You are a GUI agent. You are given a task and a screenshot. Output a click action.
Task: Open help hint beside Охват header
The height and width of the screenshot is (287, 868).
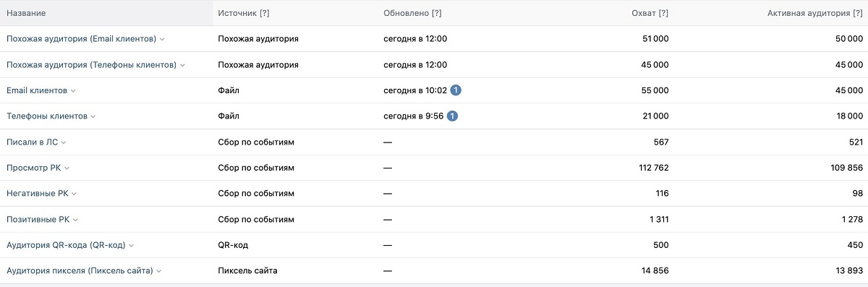663,13
